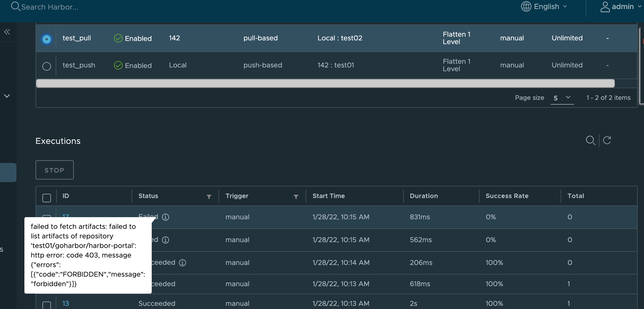This screenshot has height=309, width=644.
Task: Open the Search Harbor magnifier icon
Action: coord(15,7)
